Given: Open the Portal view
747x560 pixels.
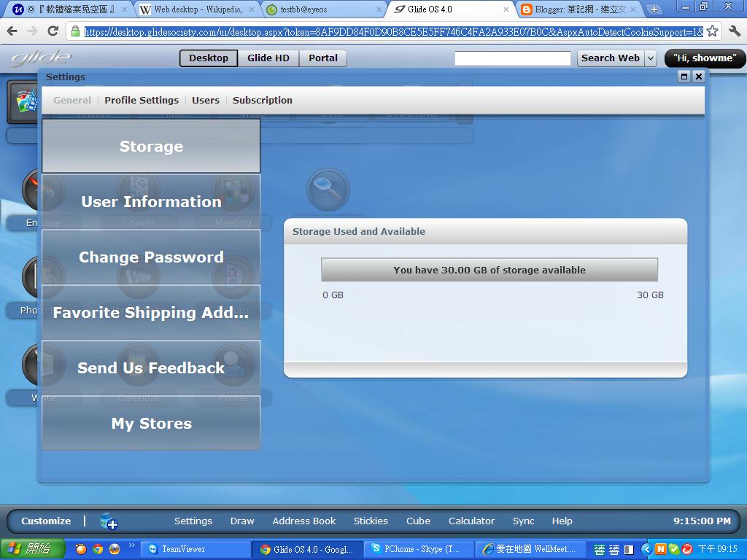Looking at the screenshot, I should 323,58.
